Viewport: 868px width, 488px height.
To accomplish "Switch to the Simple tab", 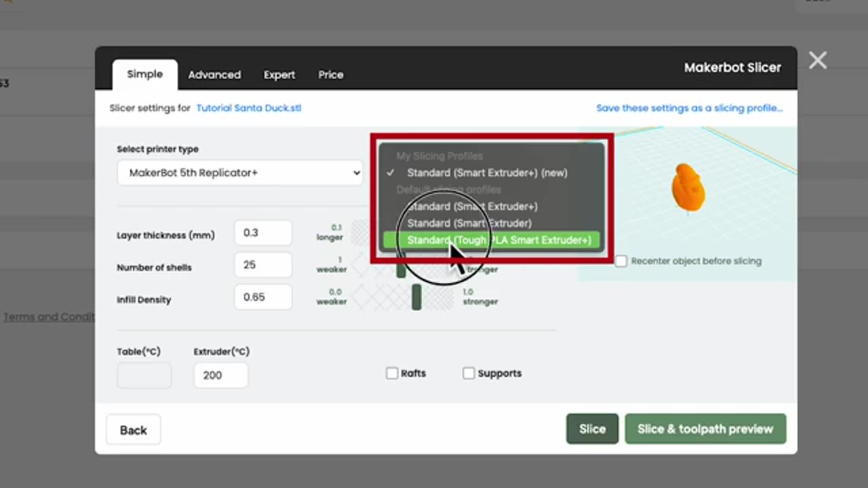I will (145, 75).
